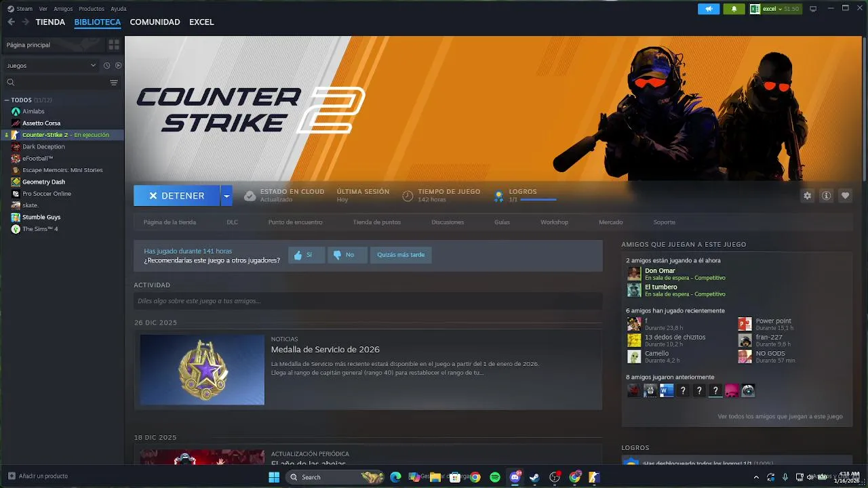Expand the Juegos filter dropdown
This screenshot has width=868, height=488.
(x=51, y=66)
